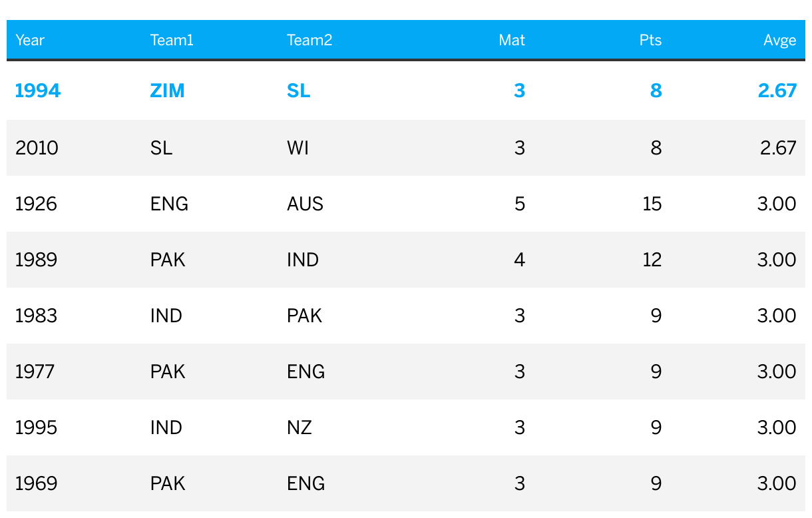Select the 1989 year cell

point(36,260)
